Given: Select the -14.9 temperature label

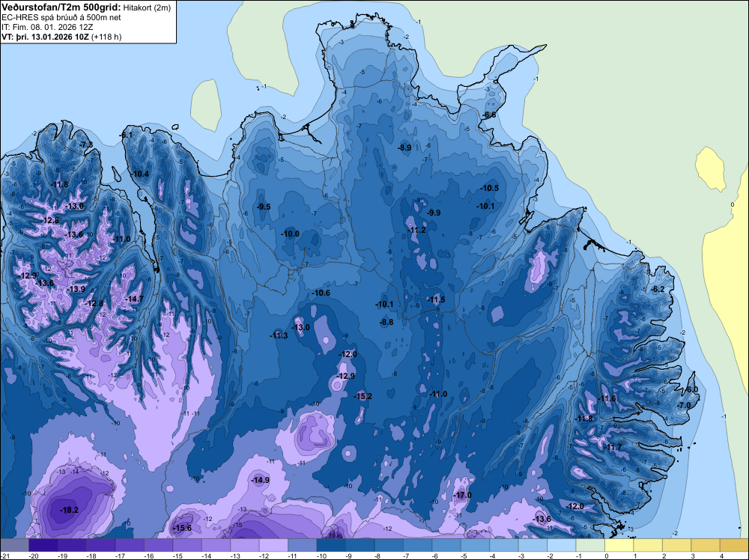Looking at the screenshot, I should click(261, 480).
